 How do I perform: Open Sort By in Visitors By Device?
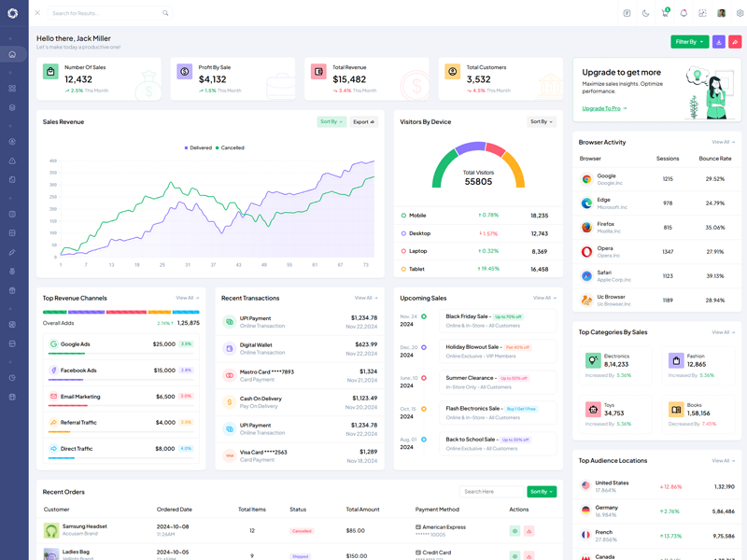click(x=542, y=122)
